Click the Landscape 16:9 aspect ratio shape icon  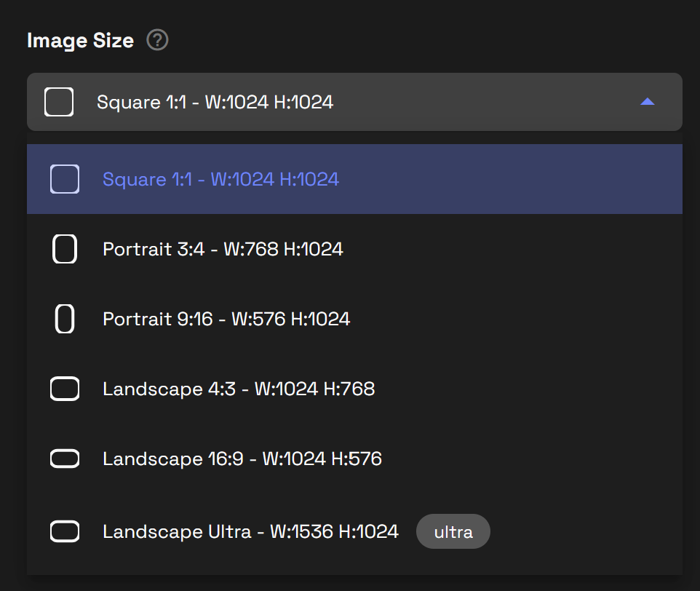pos(64,459)
